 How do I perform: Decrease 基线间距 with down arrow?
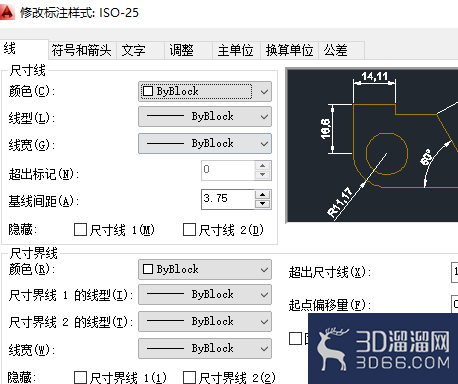point(263,204)
